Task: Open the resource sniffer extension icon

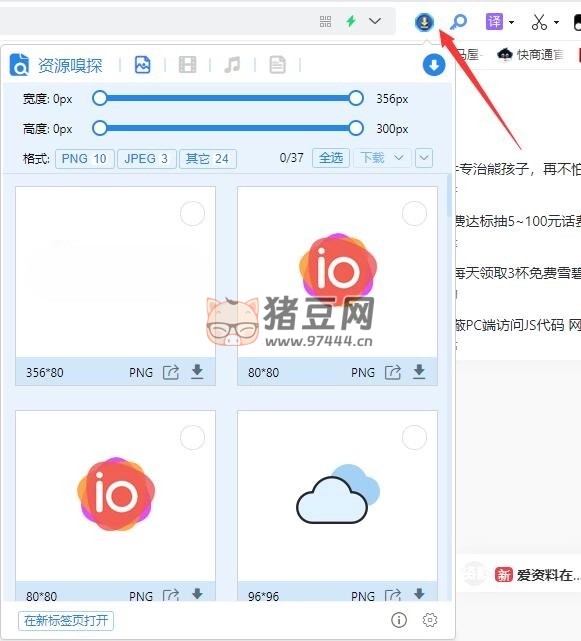Action: (424, 22)
